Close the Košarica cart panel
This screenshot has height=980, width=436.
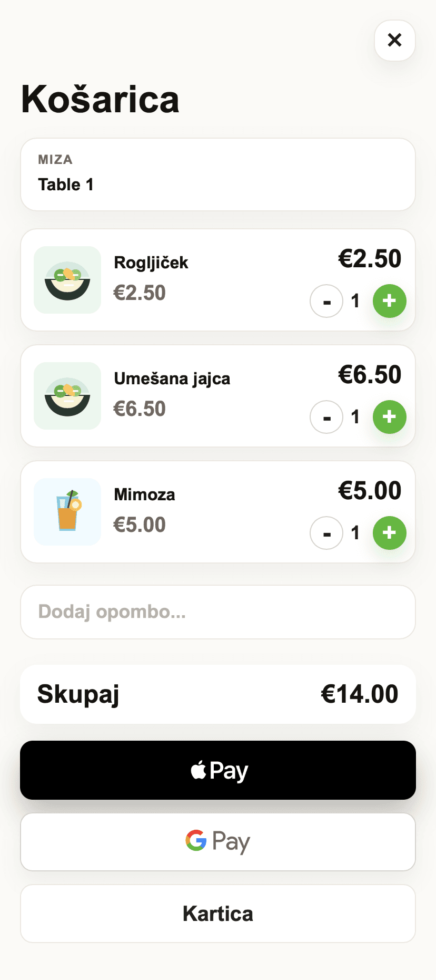[394, 40]
